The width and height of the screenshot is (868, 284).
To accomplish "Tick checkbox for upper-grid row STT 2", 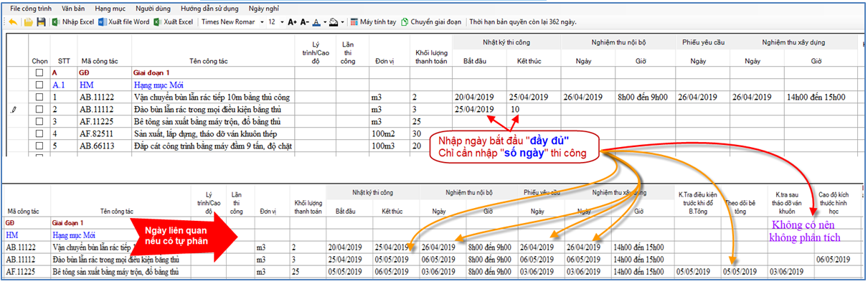I will (x=39, y=109).
